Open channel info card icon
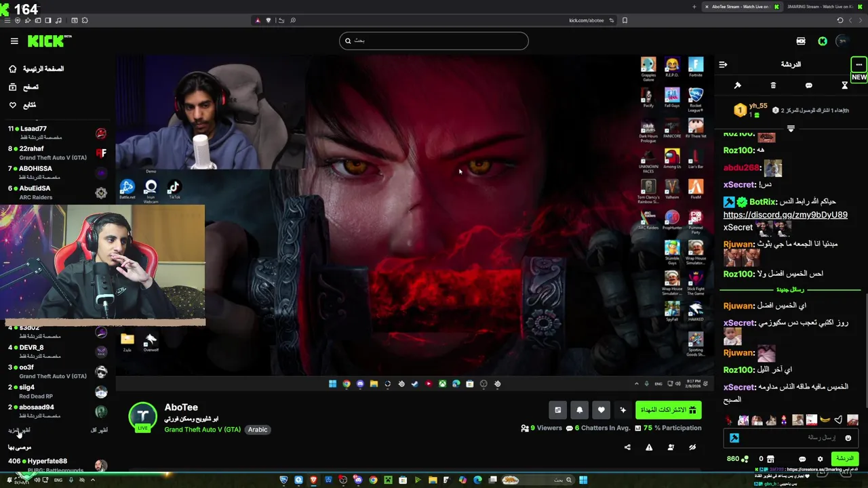This screenshot has width=868, height=488. point(558,409)
